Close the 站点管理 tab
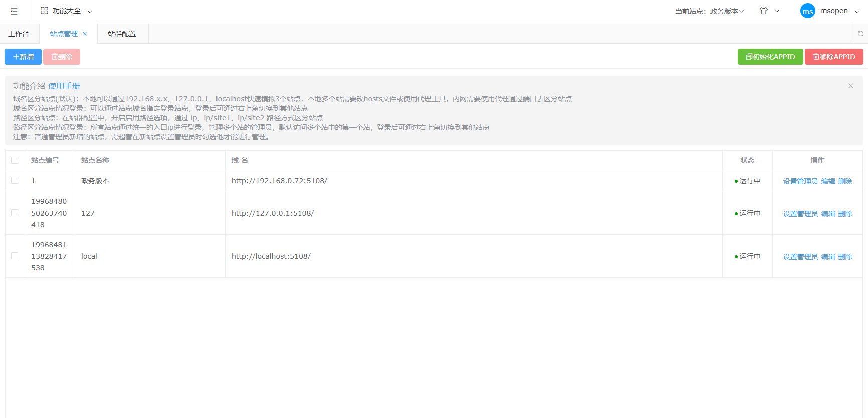Image resolution: width=868 pixels, height=418 pixels. click(85, 34)
